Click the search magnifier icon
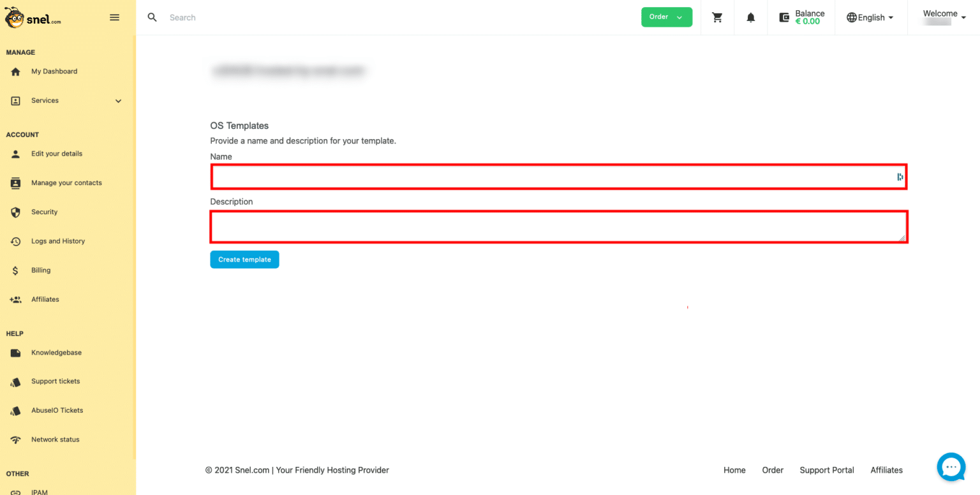Viewport: 980px width, 495px height. point(152,17)
